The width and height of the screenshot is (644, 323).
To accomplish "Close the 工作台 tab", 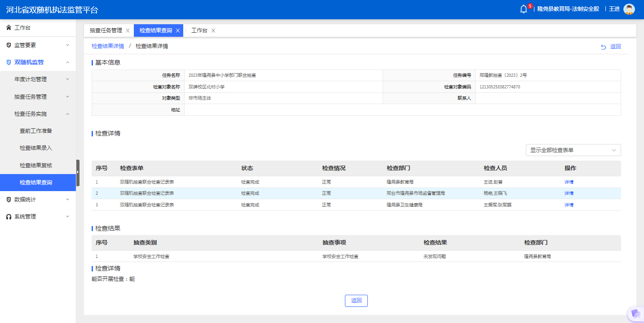I will click(213, 31).
